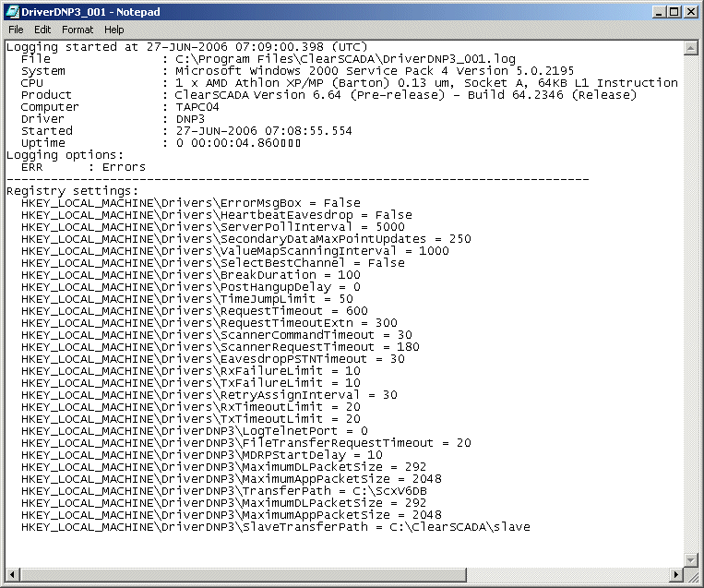This screenshot has width=704, height=588.
Task: Click the RetryAssignInterval = 30 line
Action: pyautogui.click(x=209, y=395)
